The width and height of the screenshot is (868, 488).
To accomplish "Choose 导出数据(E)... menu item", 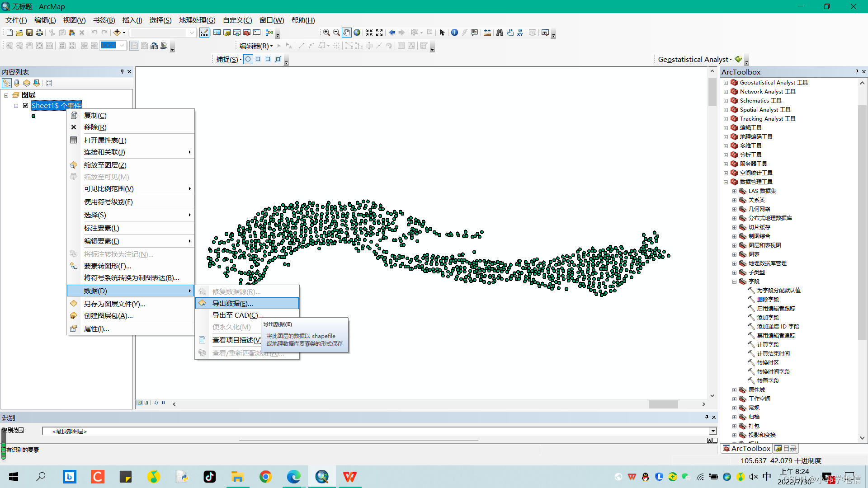I will (232, 304).
